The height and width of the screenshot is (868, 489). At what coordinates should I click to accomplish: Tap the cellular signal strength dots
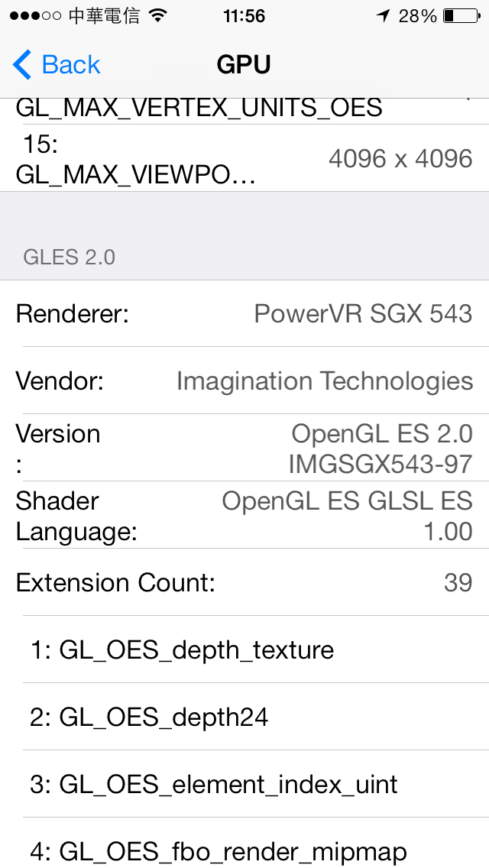click(x=35, y=16)
